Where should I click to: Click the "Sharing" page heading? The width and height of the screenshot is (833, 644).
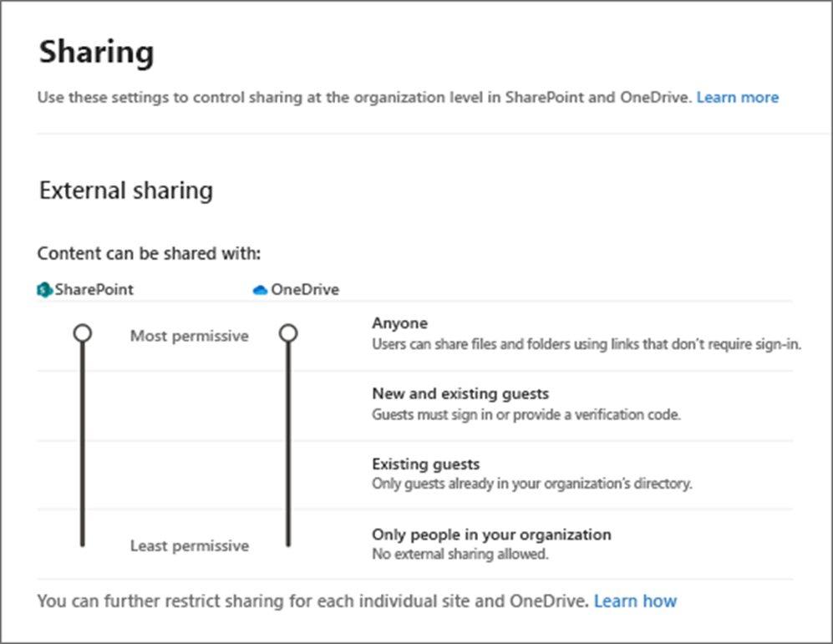click(x=96, y=52)
